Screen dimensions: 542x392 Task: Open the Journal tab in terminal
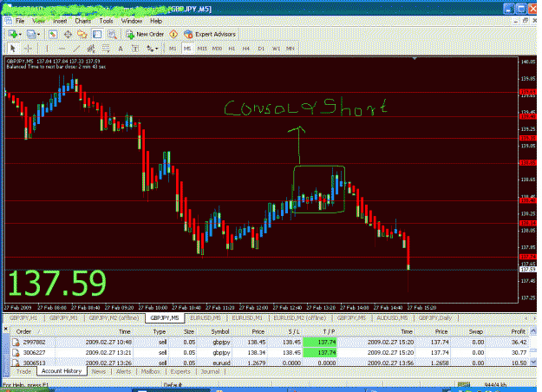click(210, 371)
